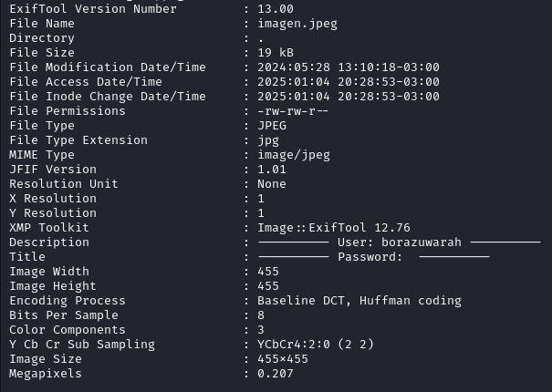Click the File Access Date/Time value
552x392 pixels.
point(349,82)
